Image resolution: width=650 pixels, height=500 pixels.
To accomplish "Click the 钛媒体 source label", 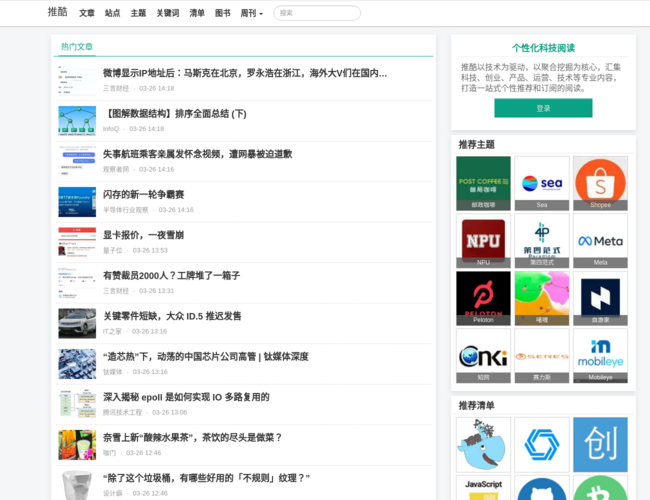I will click(x=113, y=372).
